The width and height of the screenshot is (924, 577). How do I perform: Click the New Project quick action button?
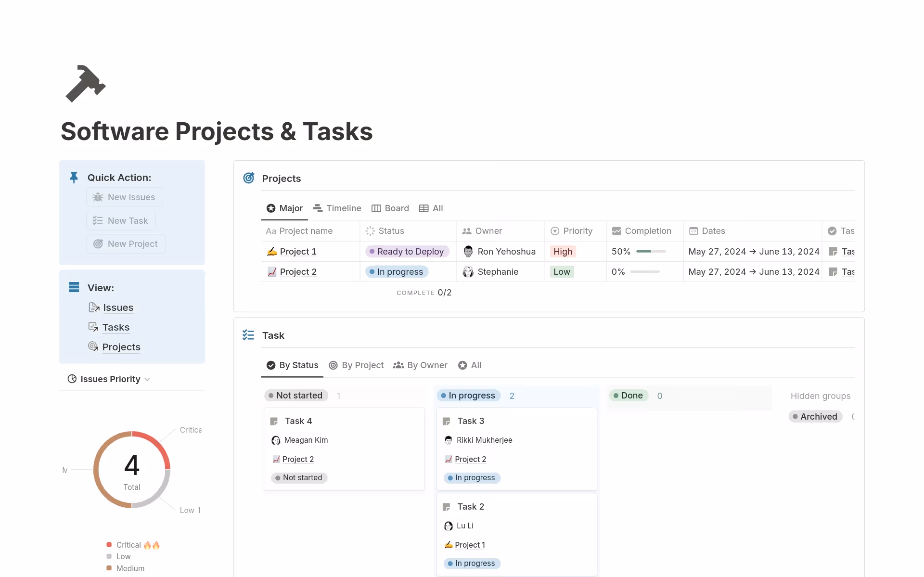126,244
